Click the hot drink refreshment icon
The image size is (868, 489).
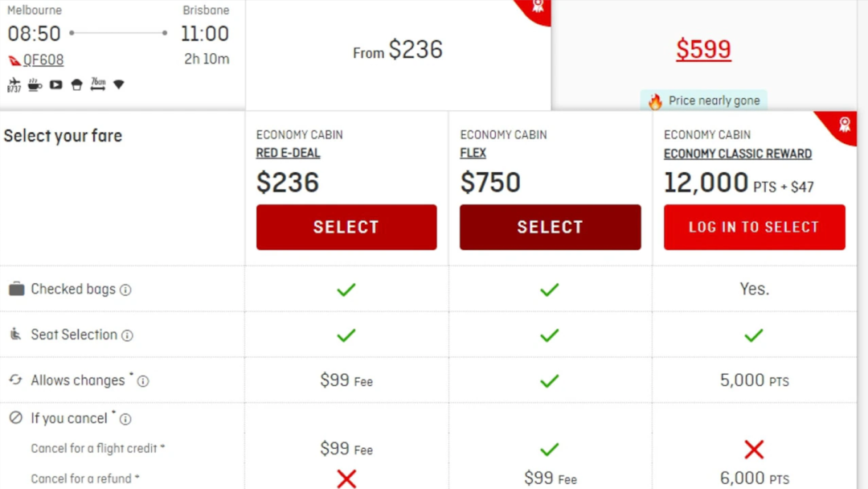pyautogui.click(x=35, y=84)
